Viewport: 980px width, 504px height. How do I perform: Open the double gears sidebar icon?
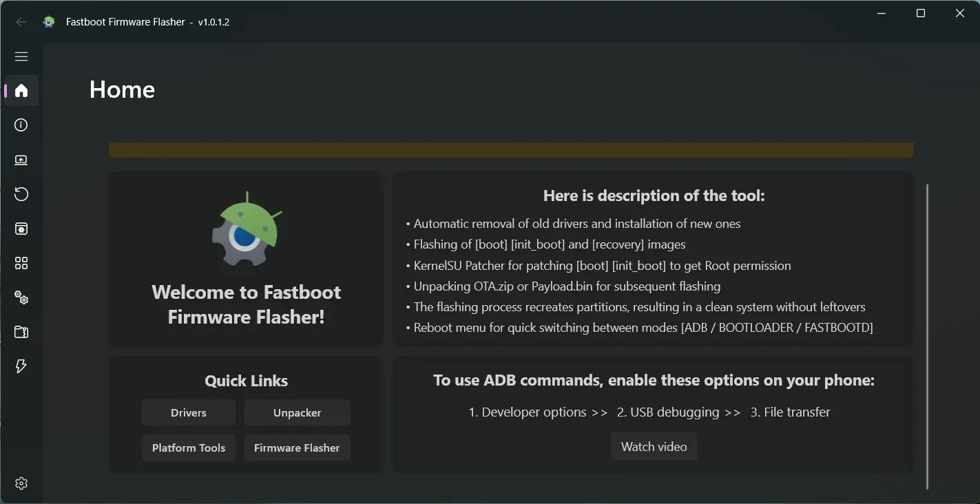tap(21, 297)
